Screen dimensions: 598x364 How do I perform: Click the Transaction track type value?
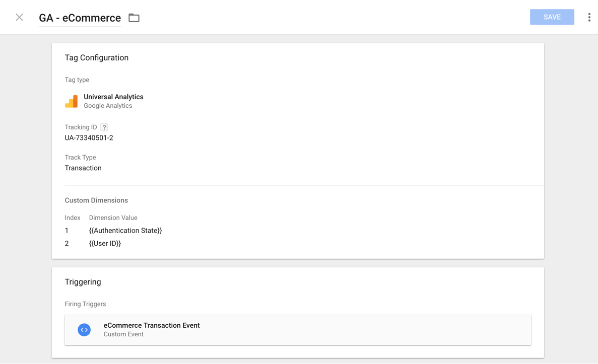pos(83,168)
